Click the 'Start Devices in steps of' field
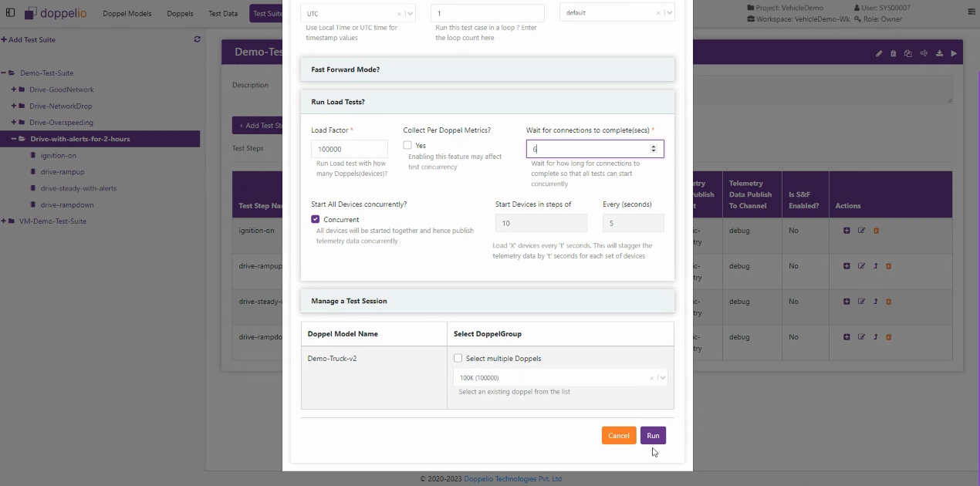Image resolution: width=980 pixels, height=486 pixels. [x=541, y=223]
